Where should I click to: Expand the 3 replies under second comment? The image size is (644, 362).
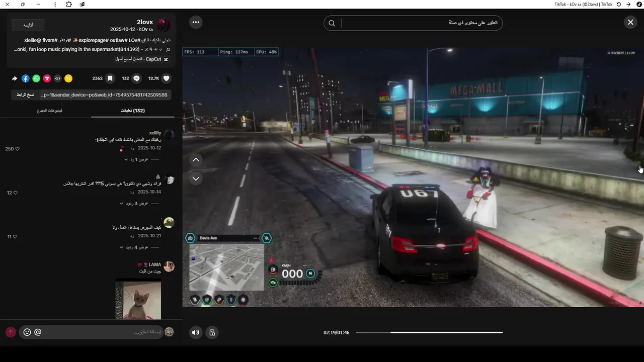[134, 204]
